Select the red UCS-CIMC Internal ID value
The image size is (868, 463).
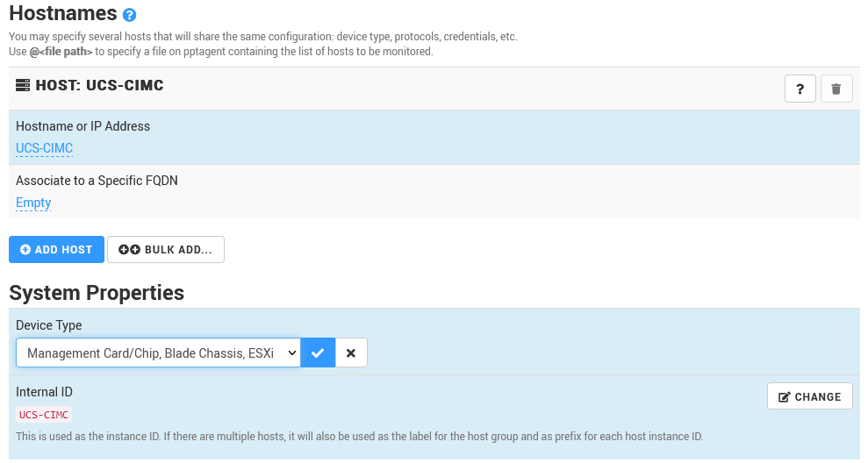click(44, 415)
